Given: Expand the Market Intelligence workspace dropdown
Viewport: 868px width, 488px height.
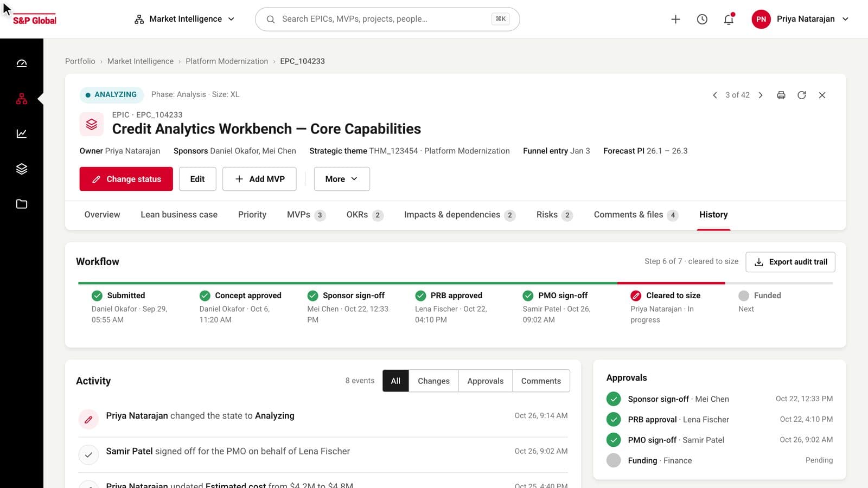Looking at the screenshot, I should pyautogui.click(x=184, y=19).
